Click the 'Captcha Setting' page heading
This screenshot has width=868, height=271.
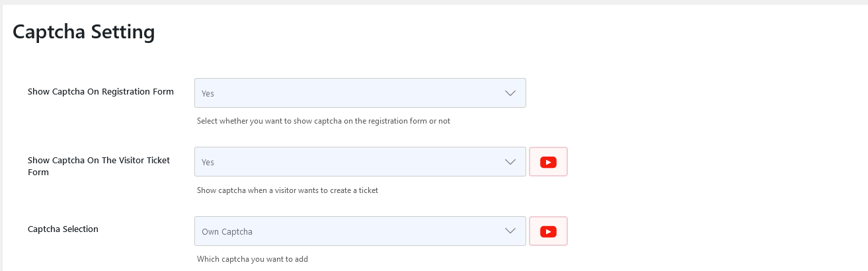point(83,32)
